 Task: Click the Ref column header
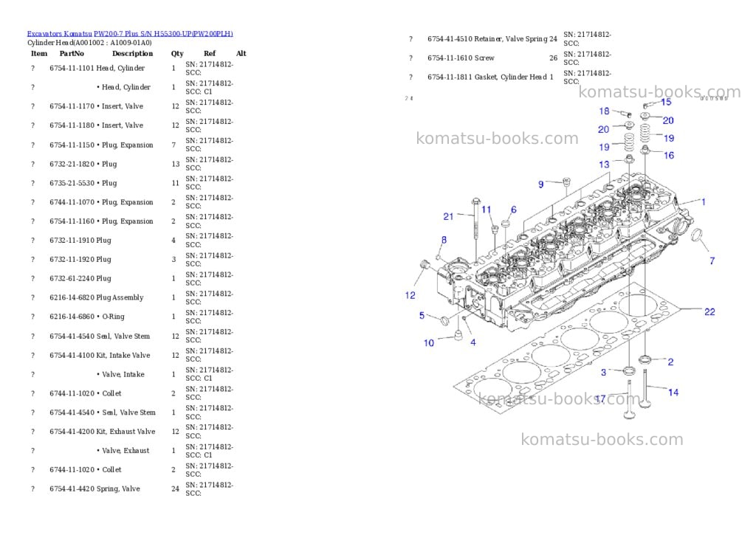coord(210,53)
